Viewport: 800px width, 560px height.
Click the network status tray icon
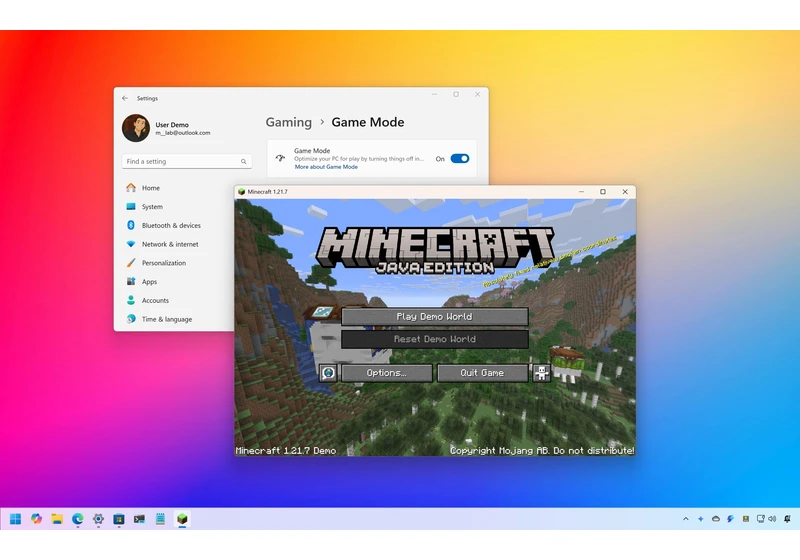coord(760,519)
